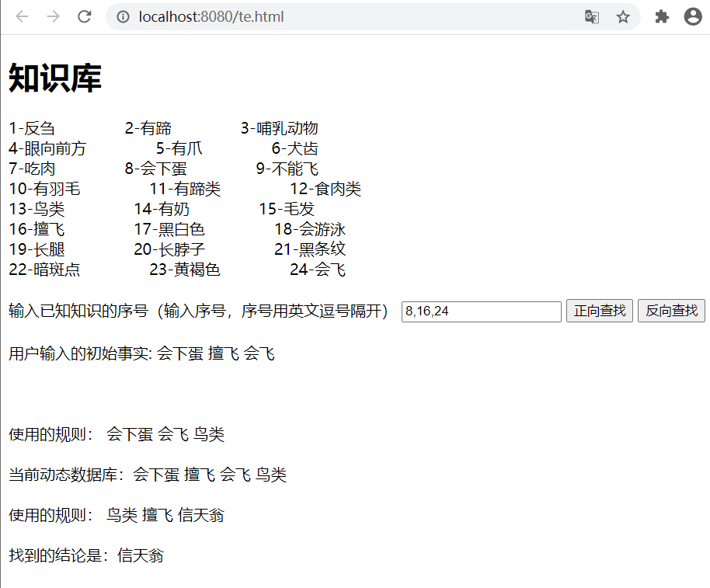
Task: Go back to previous page
Action: click(x=22, y=17)
